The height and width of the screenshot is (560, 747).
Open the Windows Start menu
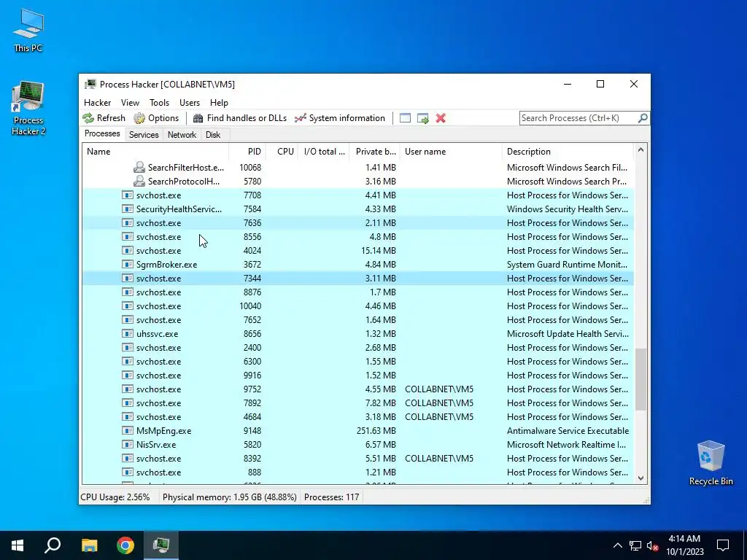(x=18, y=545)
